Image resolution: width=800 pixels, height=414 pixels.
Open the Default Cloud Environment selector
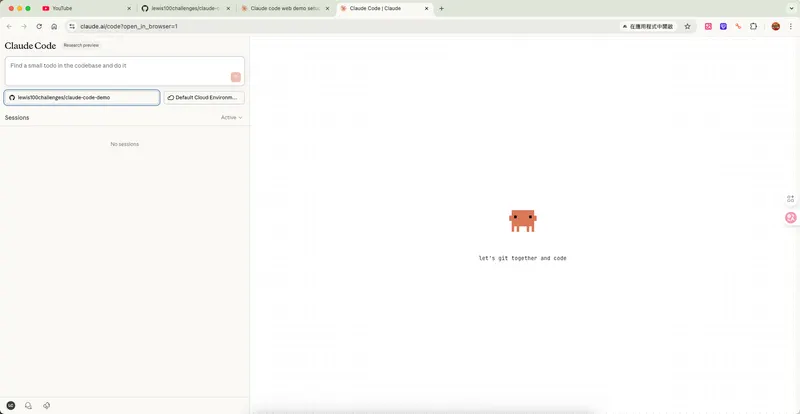coord(204,98)
